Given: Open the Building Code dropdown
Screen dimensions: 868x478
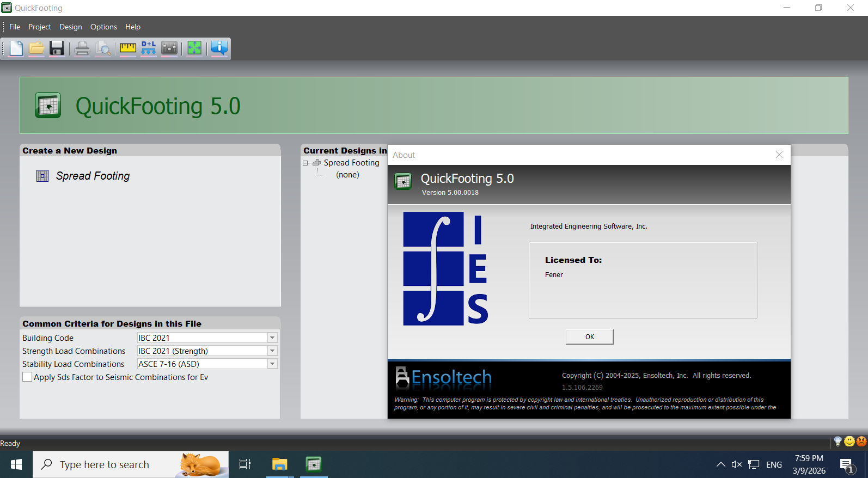Looking at the screenshot, I should [272, 338].
